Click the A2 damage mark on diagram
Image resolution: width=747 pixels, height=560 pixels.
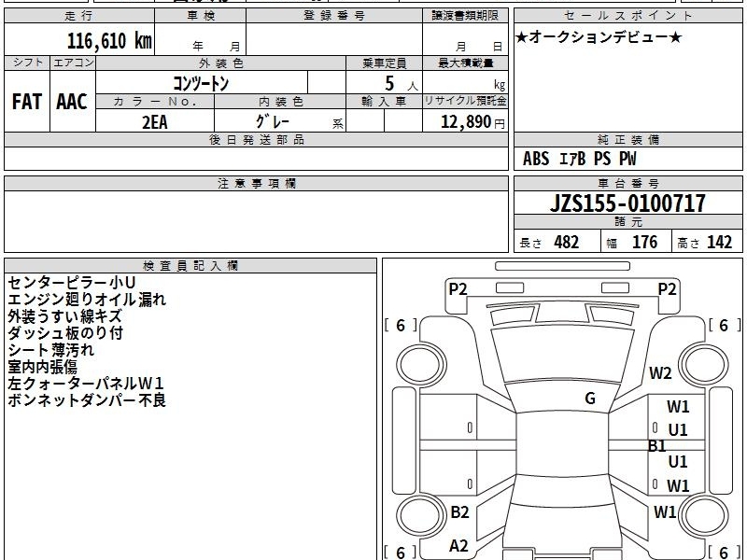(x=458, y=546)
